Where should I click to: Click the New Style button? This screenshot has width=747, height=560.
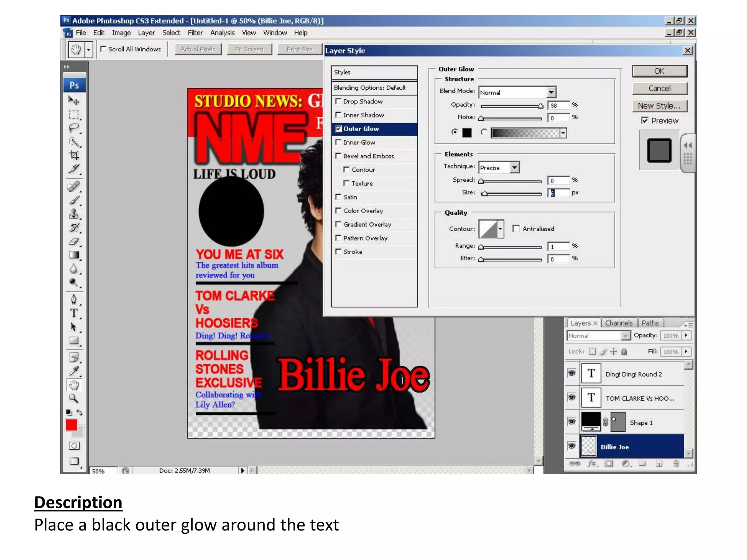(659, 106)
